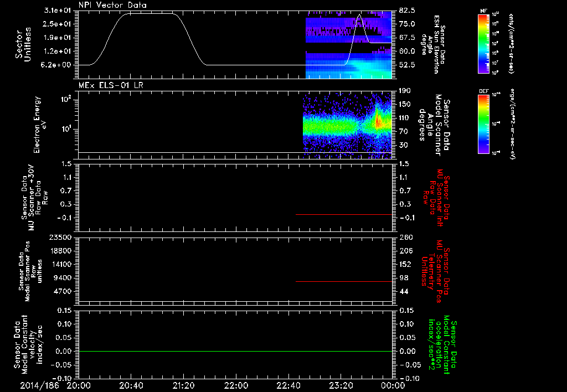Click the second sun elevation peak in the NPI panel
The width and height of the screenshot is (567, 392).
pos(359,15)
